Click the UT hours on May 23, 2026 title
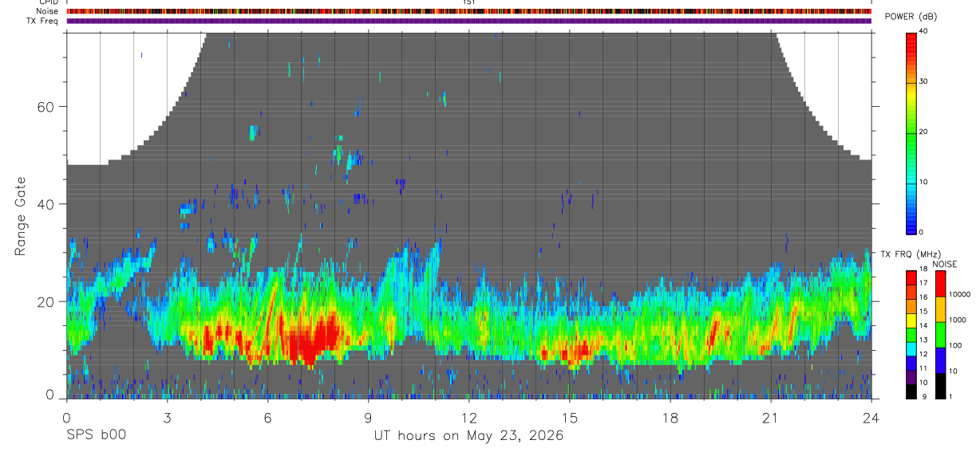980x452 pixels. pos(469,436)
